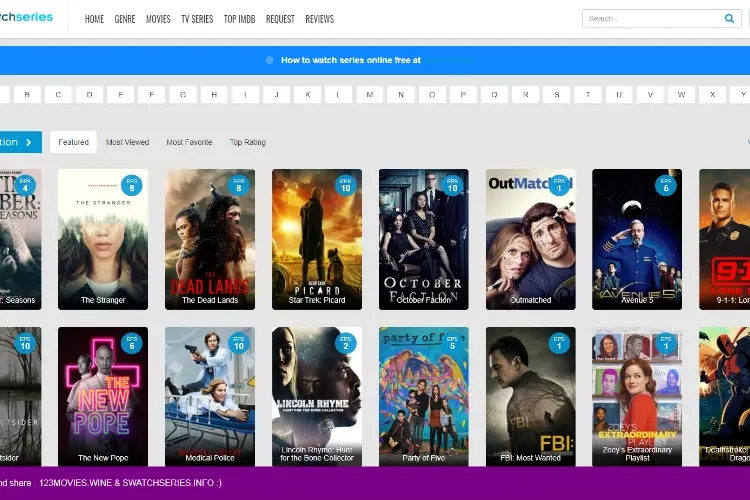Open The Dead Lands poster
The height and width of the screenshot is (500, 750).
coord(210,239)
